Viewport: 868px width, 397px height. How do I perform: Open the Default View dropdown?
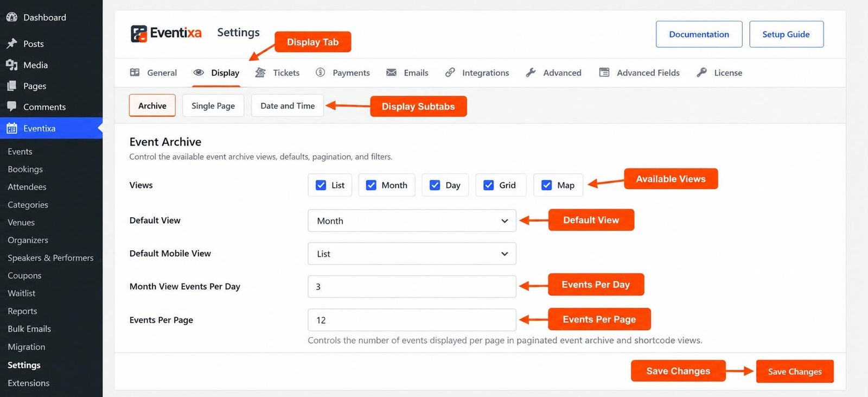coord(412,221)
